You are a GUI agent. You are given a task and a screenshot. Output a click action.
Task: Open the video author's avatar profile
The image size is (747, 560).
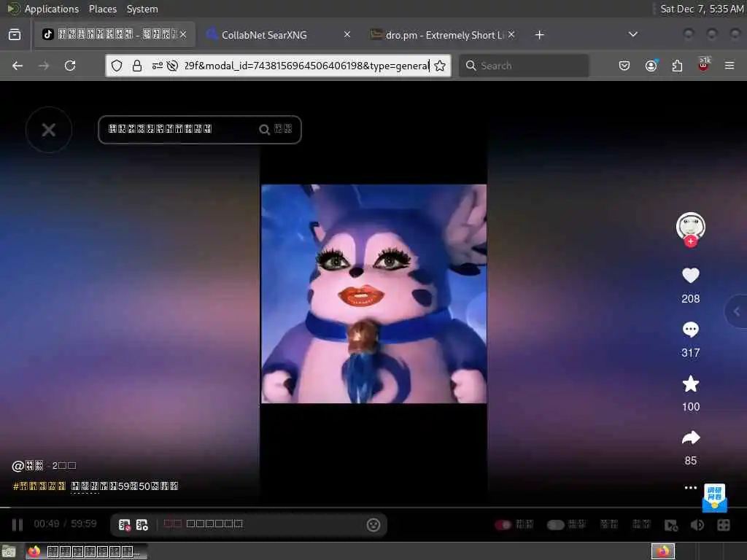pyautogui.click(x=690, y=226)
